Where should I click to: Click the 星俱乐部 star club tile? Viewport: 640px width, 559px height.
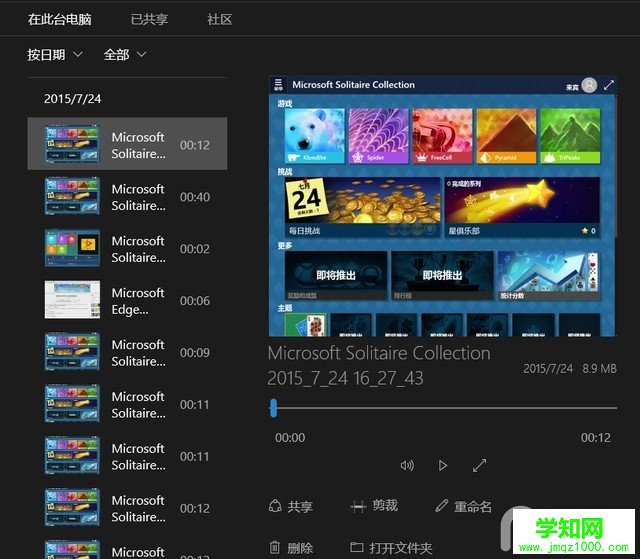click(522, 207)
